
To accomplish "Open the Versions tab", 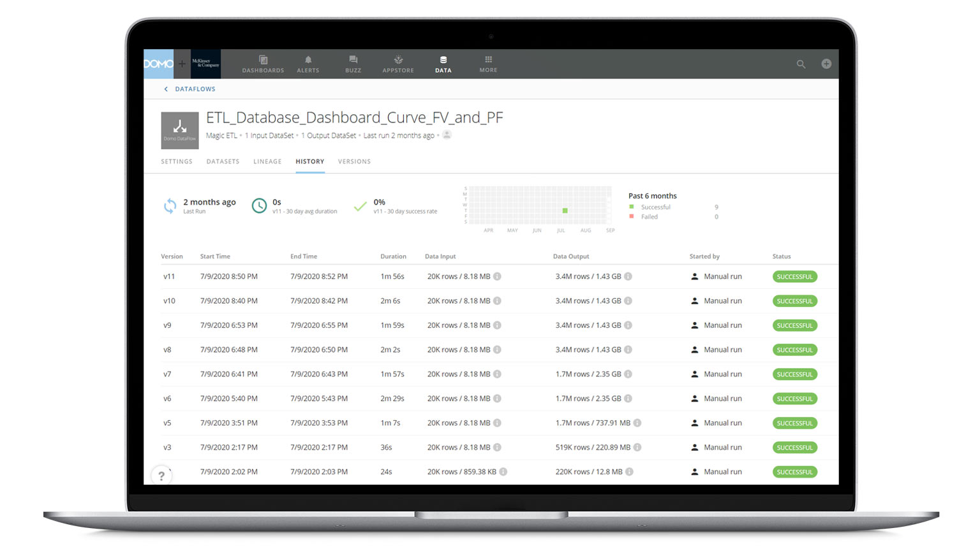I will (x=354, y=161).
